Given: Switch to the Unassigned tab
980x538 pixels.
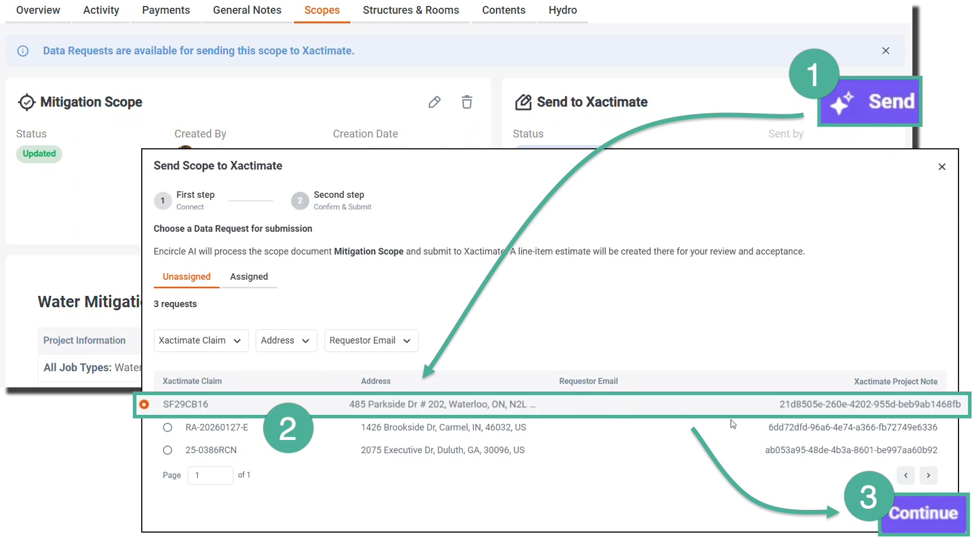Looking at the screenshot, I should click(187, 277).
